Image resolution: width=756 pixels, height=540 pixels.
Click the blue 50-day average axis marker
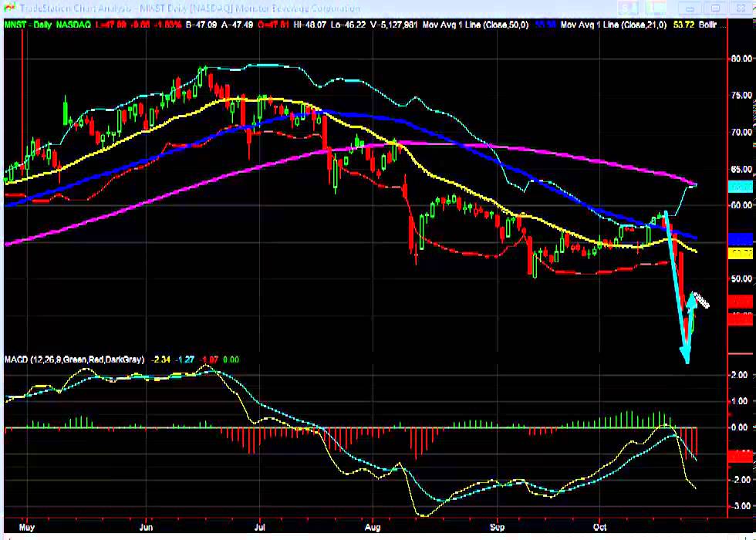click(x=740, y=239)
